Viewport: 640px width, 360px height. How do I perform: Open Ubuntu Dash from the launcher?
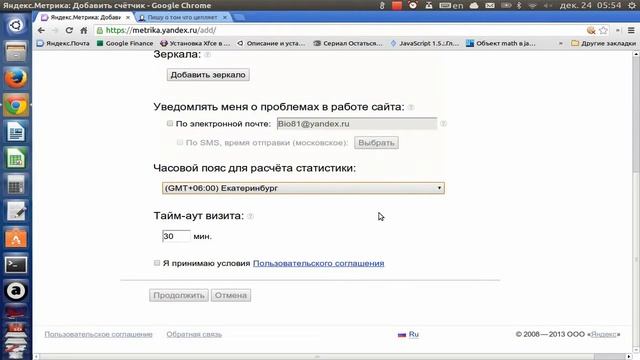pos(16,25)
